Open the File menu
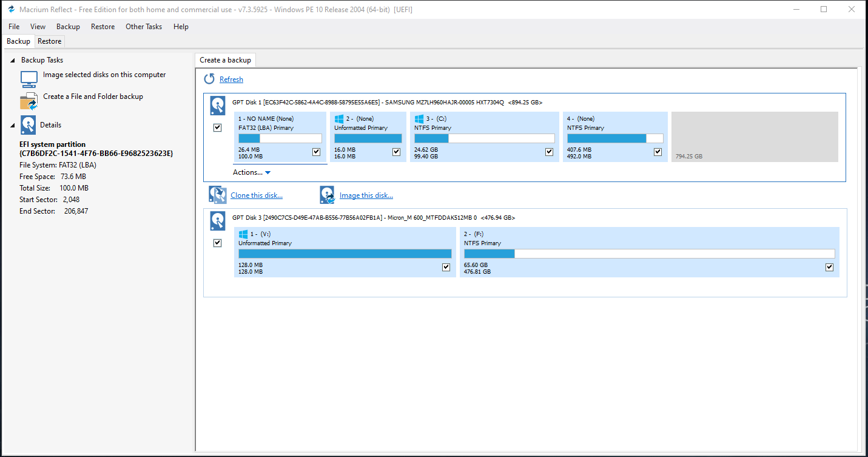This screenshot has height=457, width=868. pos(14,27)
